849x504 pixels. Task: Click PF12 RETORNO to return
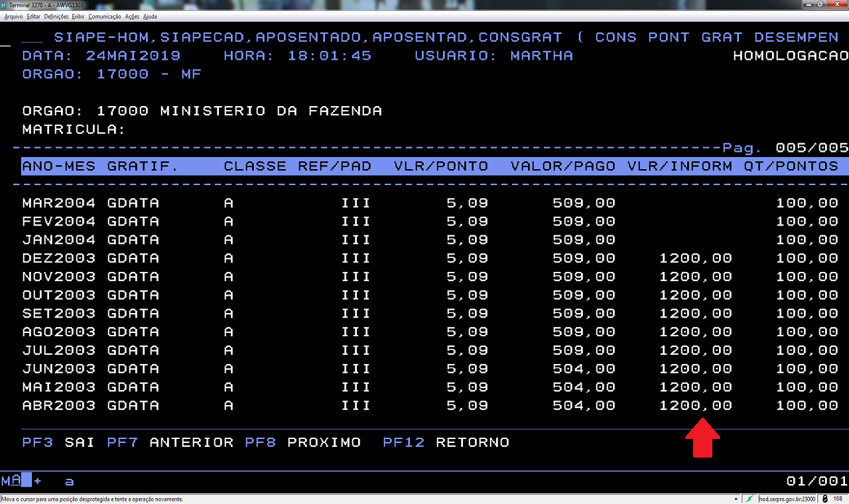tap(446, 442)
